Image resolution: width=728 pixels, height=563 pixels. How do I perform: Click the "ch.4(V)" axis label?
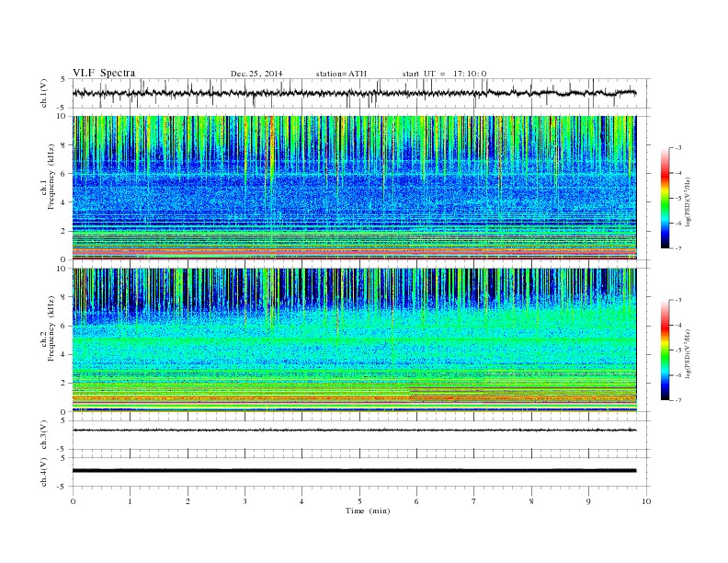pos(43,472)
